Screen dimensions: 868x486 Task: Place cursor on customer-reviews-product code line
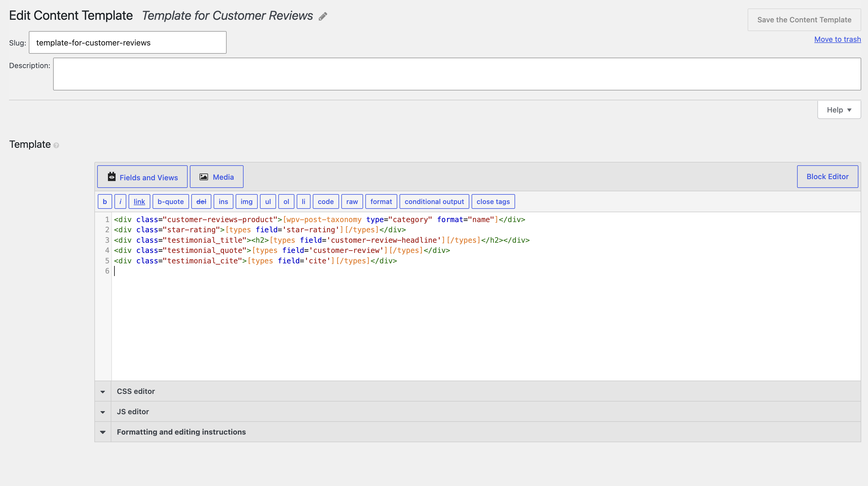tap(320, 220)
